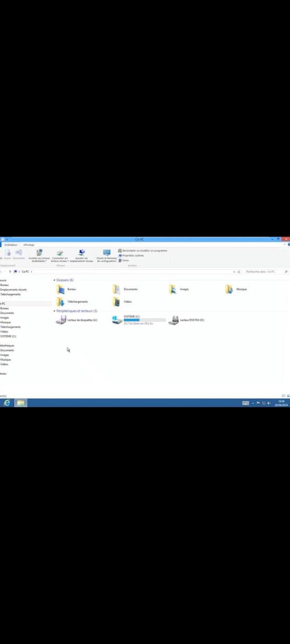Show hidden tray icons arrow

pos(253,403)
